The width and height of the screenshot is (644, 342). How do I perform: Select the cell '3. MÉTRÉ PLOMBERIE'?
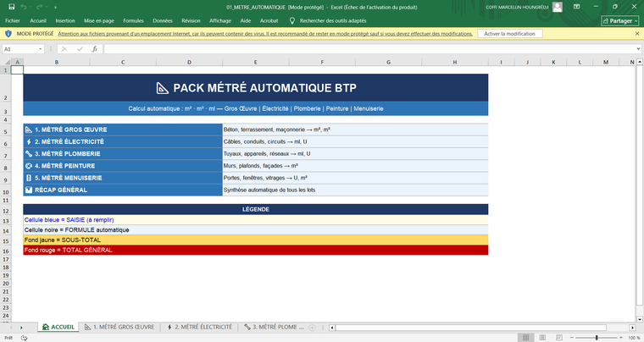(122, 153)
